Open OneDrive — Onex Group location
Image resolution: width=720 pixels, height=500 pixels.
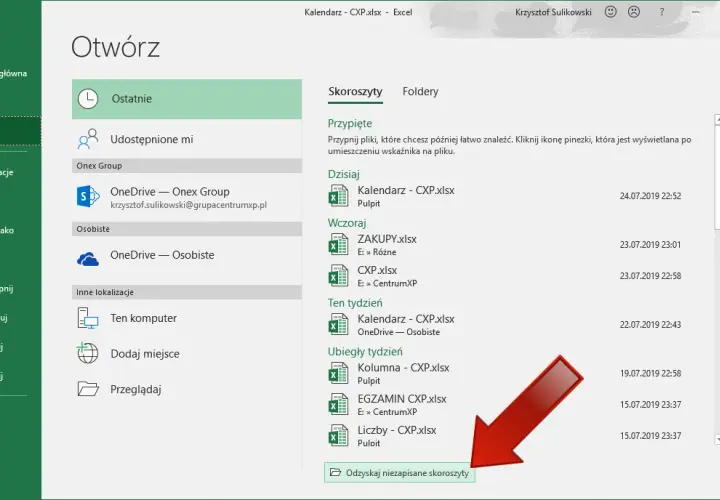pos(186,197)
